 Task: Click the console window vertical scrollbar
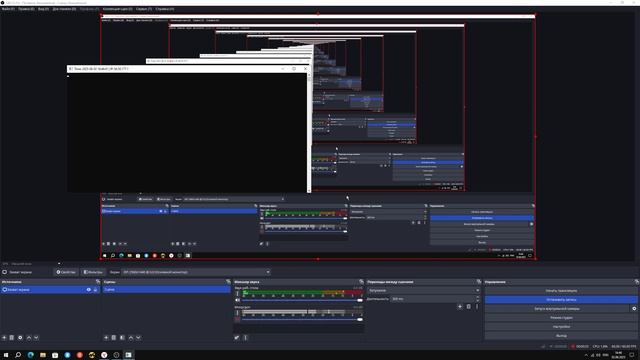[309, 133]
